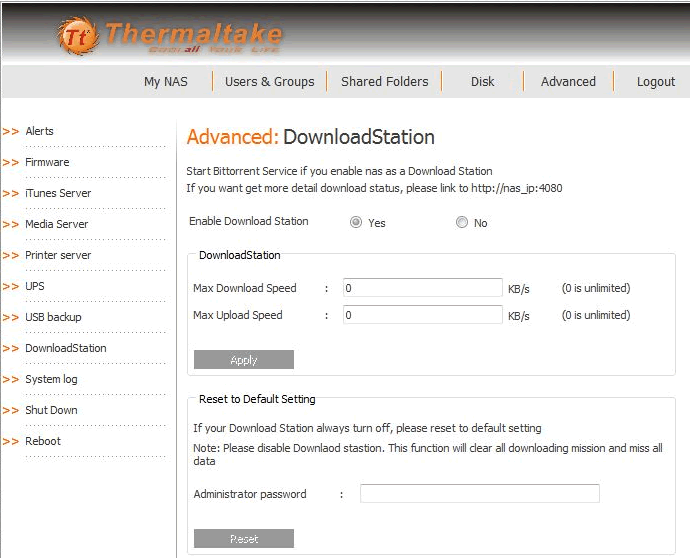The height and width of the screenshot is (558, 690).
Task: Open Media Server page
Action: [56, 224]
